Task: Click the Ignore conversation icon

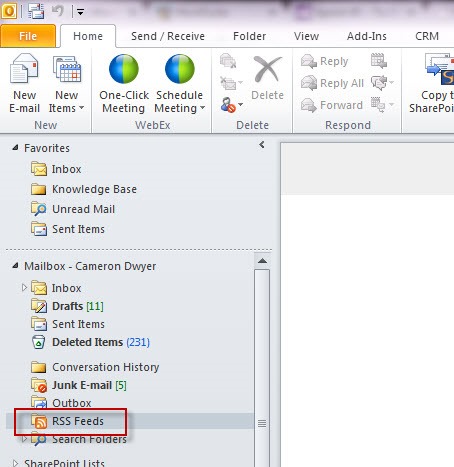Action: pyautogui.click(x=228, y=61)
